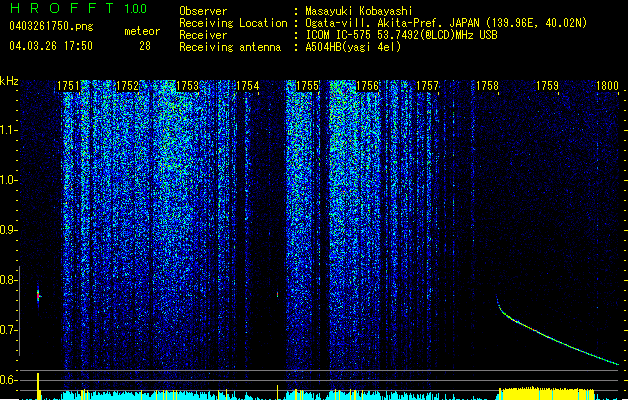Click the 1.1 kHz axis tick label

tap(8, 130)
